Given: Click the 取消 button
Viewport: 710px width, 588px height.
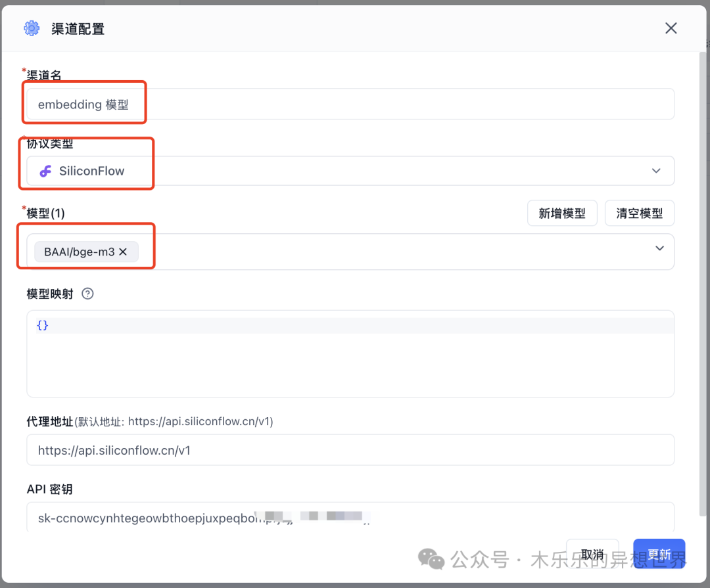Looking at the screenshot, I should click(x=592, y=554).
